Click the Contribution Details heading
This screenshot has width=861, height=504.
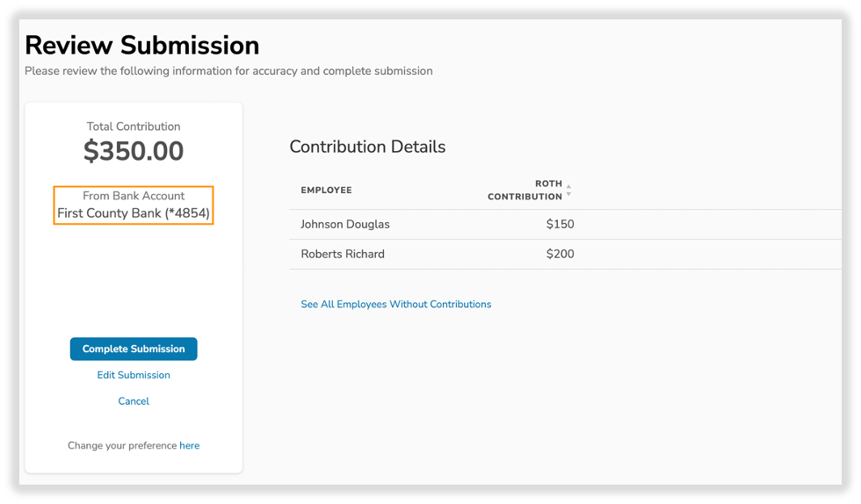pos(367,147)
